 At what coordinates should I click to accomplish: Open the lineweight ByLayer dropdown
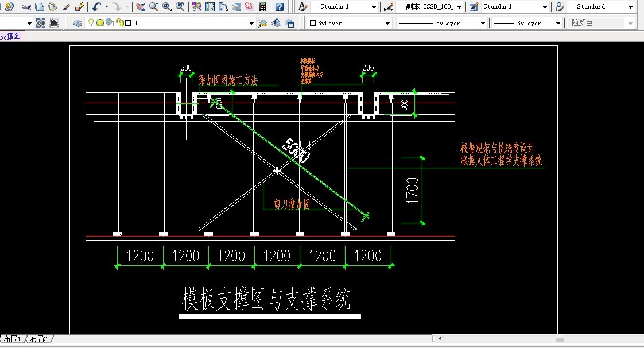coord(558,24)
